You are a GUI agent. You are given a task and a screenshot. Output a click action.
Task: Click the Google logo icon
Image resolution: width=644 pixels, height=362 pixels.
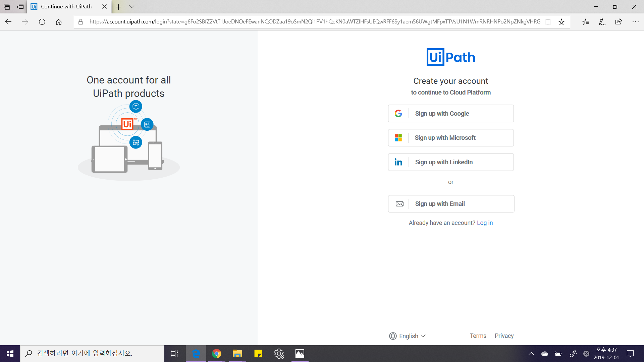tap(398, 114)
